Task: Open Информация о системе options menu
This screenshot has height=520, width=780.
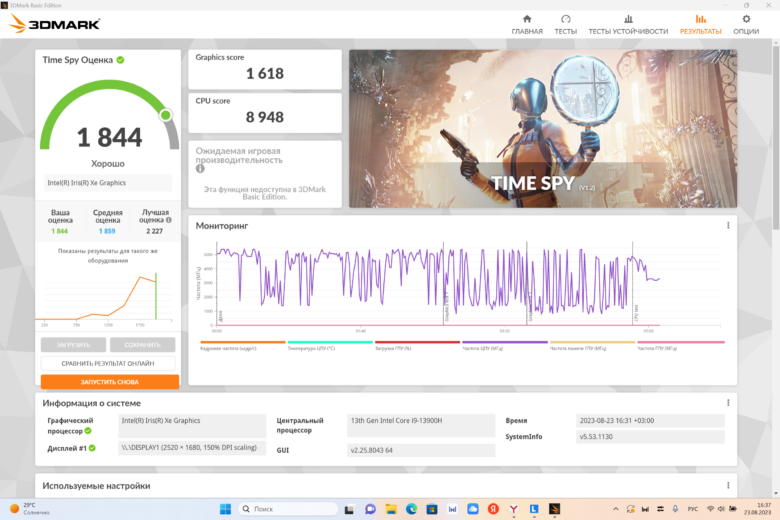Action: 728,403
